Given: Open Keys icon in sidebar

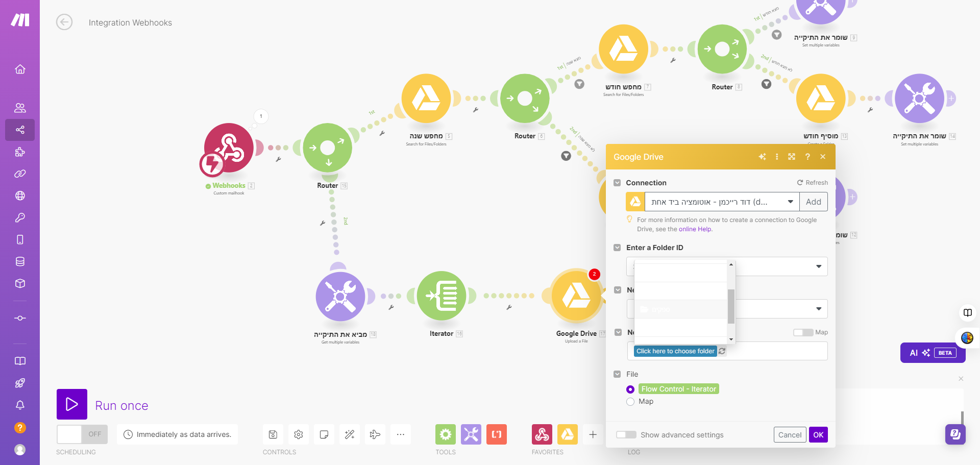Looking at the screenshot, I should pos(20,217).
